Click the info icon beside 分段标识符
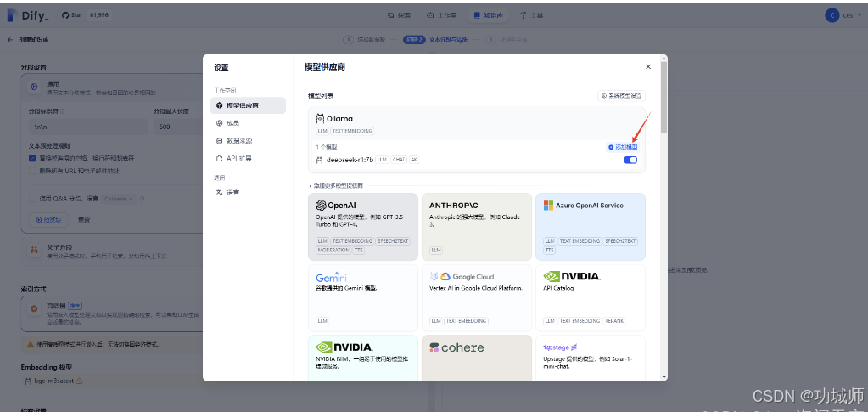Image resolution: width=868 pixels, height=412 pixels. pos(62,111)
